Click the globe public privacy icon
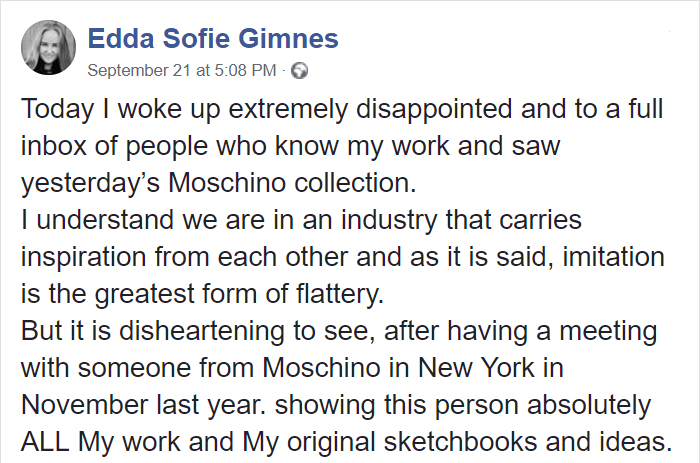The width and height of the screenshot is (700, 463). [299, 71]
